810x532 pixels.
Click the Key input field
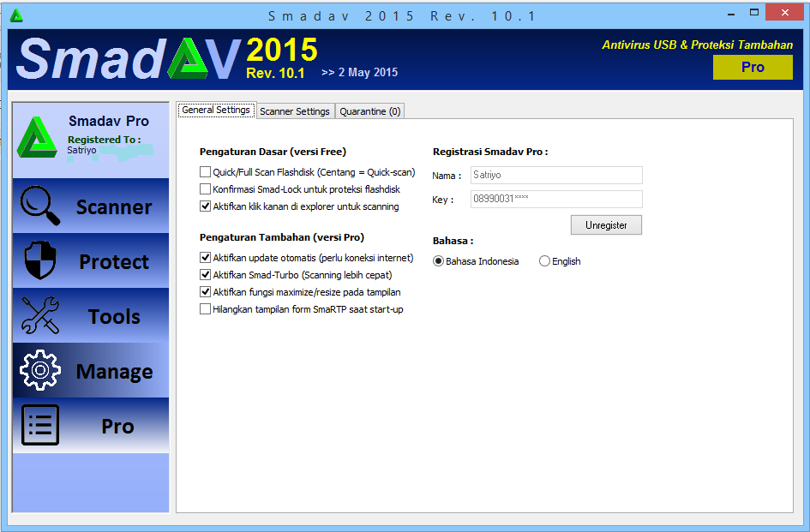[556, 199]
